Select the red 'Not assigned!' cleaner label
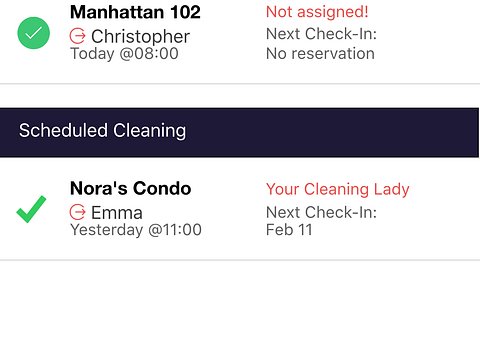The image size is (480, 360). pos(317,12)
